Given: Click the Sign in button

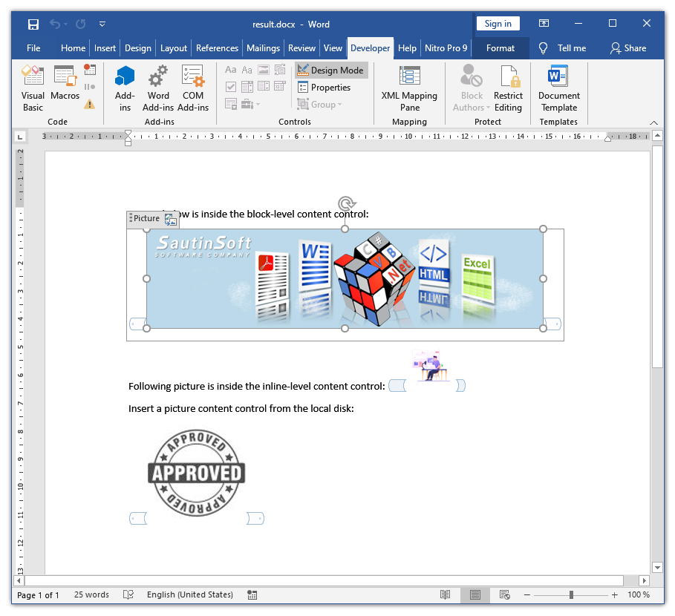Looking at the screenshot, I should pyautogui.click(x=498, y=24).
